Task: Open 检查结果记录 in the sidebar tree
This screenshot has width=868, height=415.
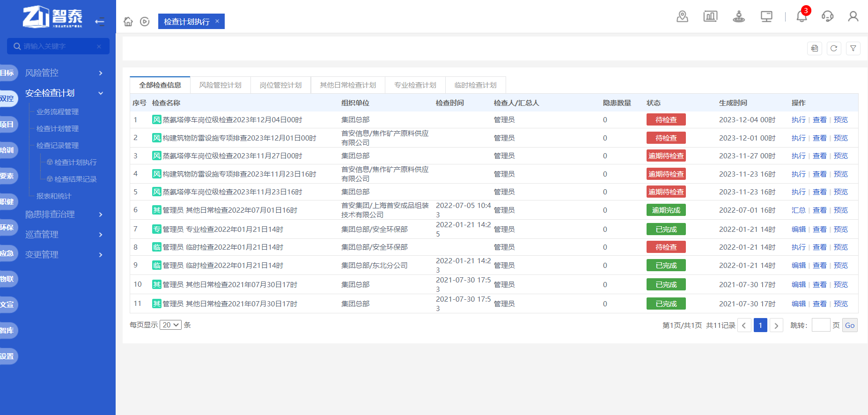Action: 75,179
